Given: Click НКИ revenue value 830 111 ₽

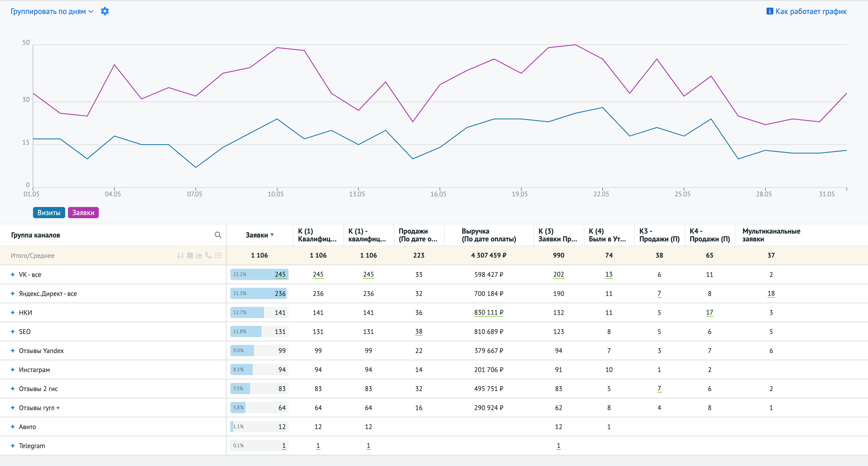Looking at the screenshot, I should (488, 312).
